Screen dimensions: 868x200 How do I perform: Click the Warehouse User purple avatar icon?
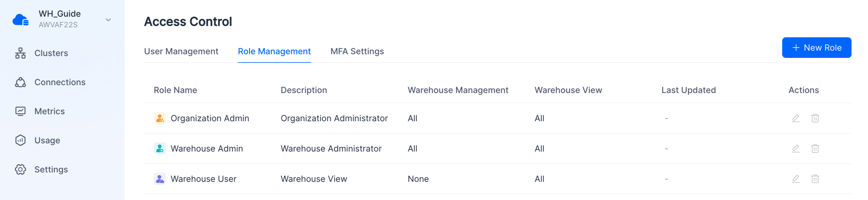(x=160, y=179)
